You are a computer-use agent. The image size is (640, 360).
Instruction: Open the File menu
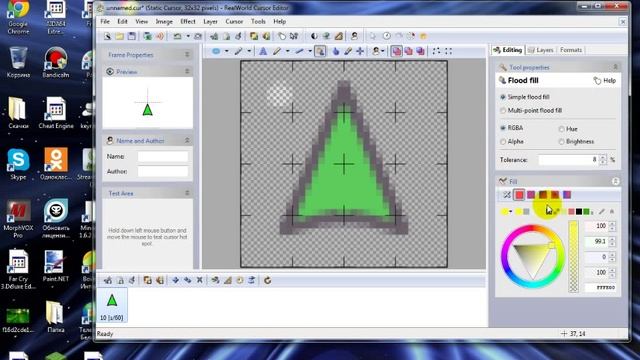[105, 22]
